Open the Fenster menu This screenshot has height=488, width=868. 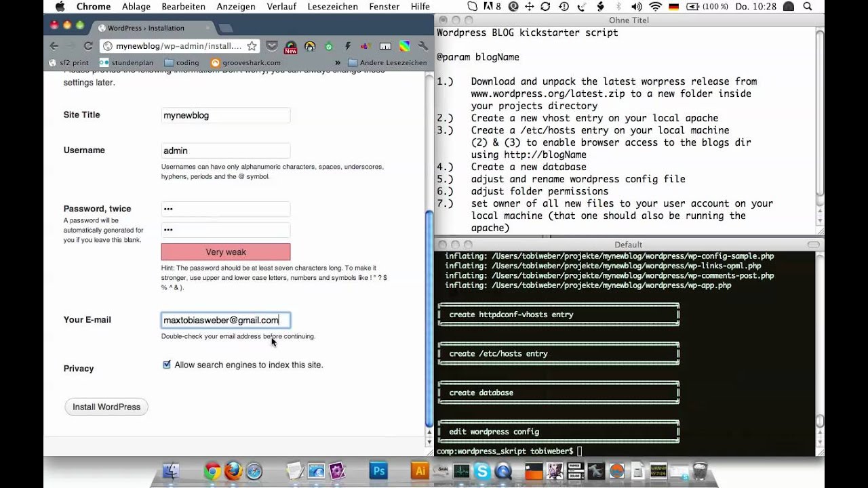[384, 6]
